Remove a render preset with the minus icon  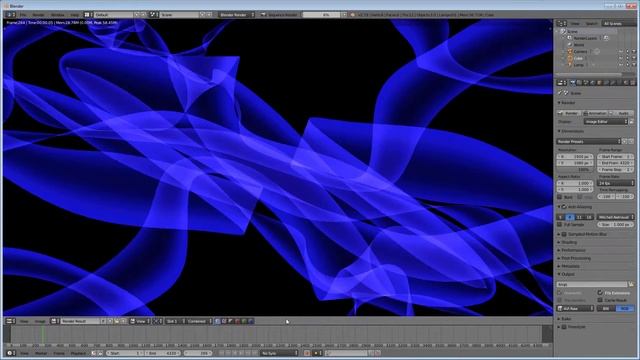coord(631,141)
